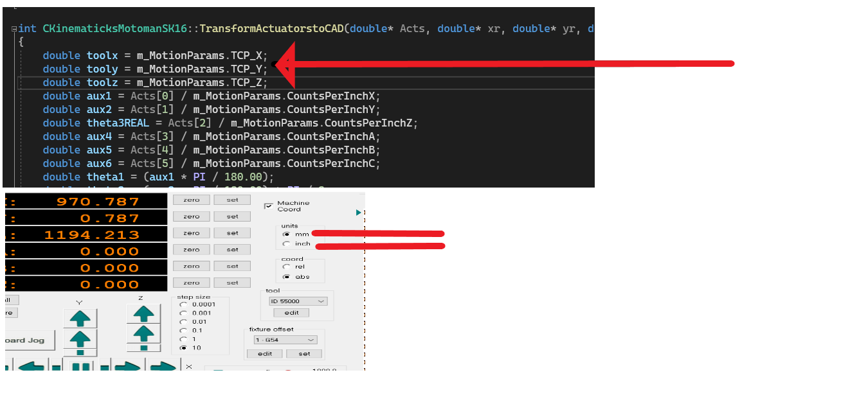The width and height of the screenshot is (868, 404).
Task: Open the fixture offset G54 dropdown
Action: (284, 340)
